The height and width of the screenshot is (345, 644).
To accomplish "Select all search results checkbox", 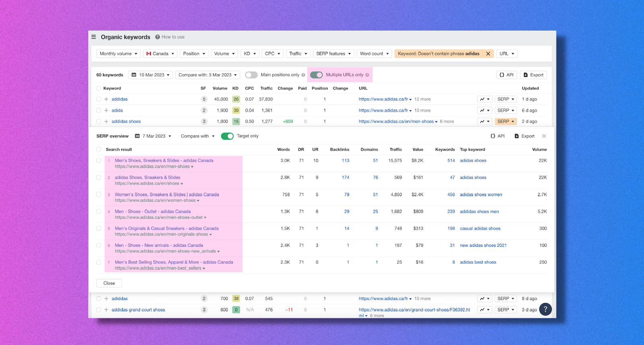I will (x=99, y=149).
